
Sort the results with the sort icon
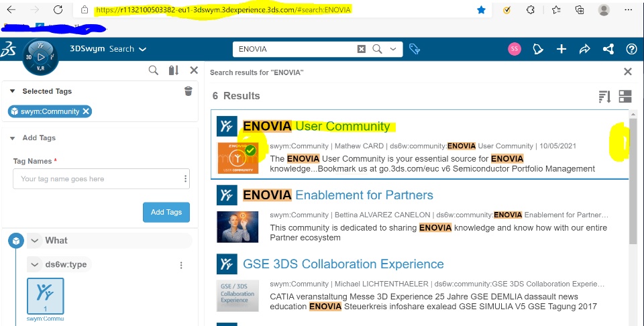coord(604,97)
